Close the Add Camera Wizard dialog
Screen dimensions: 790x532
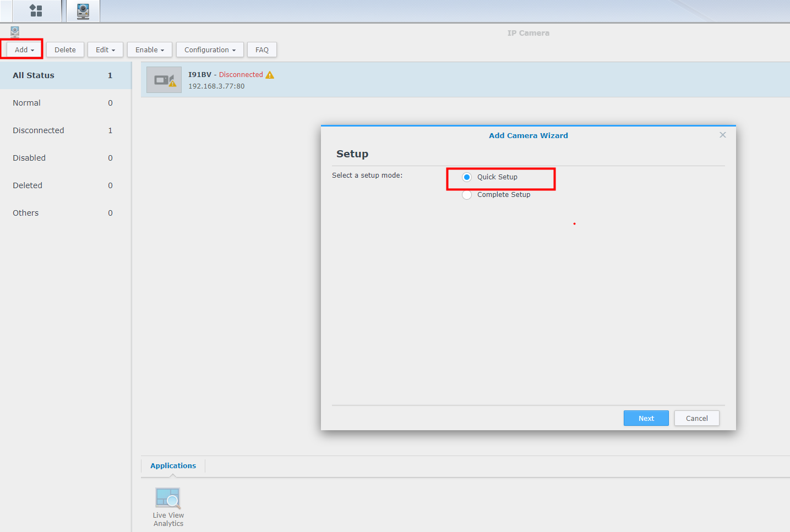point(722,135)
